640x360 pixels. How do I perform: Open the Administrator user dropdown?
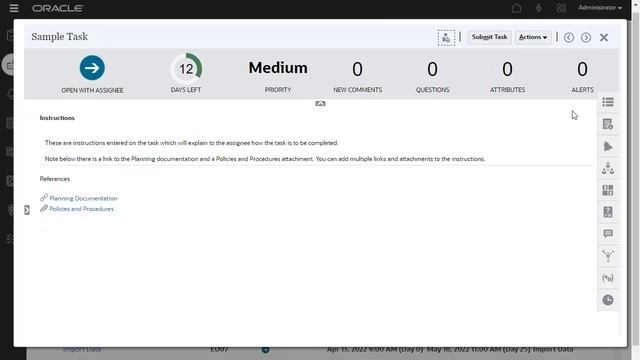coord(600,8)
